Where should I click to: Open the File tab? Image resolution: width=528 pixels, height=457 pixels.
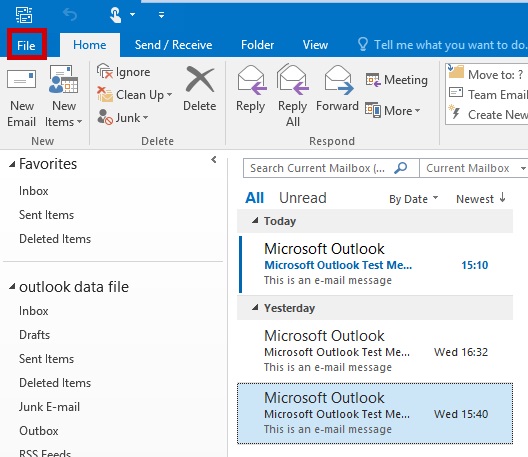coord(26,45)
